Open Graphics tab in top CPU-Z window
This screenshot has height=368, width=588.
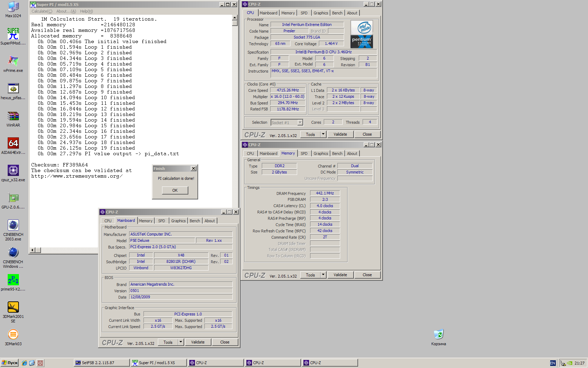321,13
